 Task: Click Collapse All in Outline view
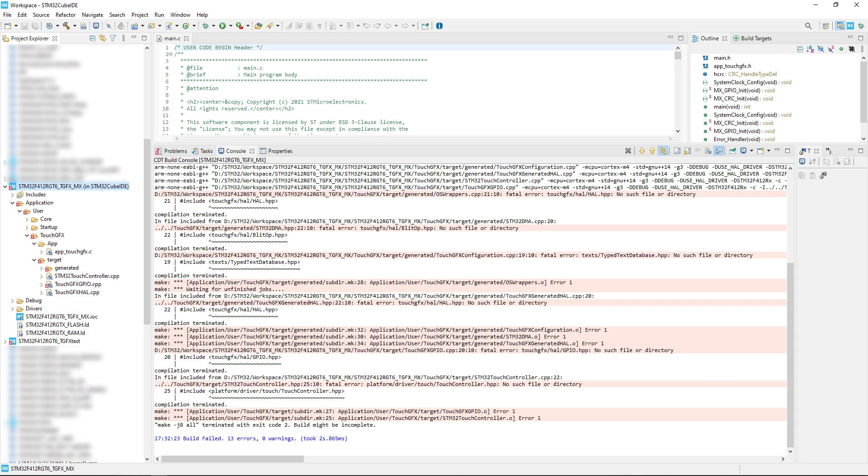(800, 49)
